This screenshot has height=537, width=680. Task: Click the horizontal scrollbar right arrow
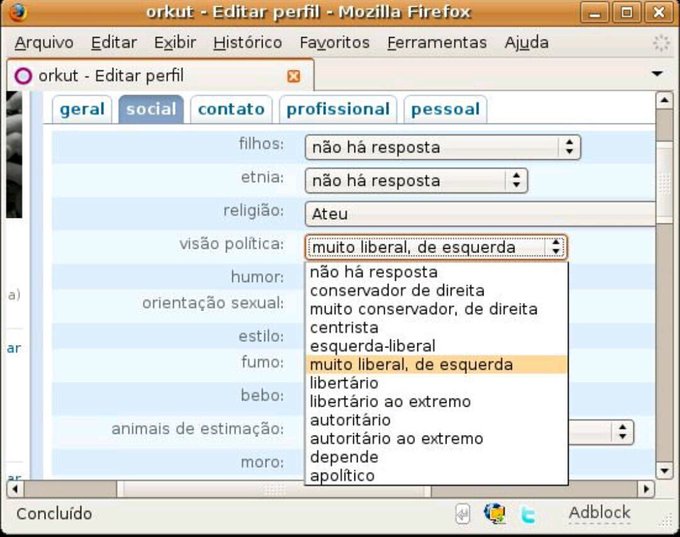click(x=646, y=489)
